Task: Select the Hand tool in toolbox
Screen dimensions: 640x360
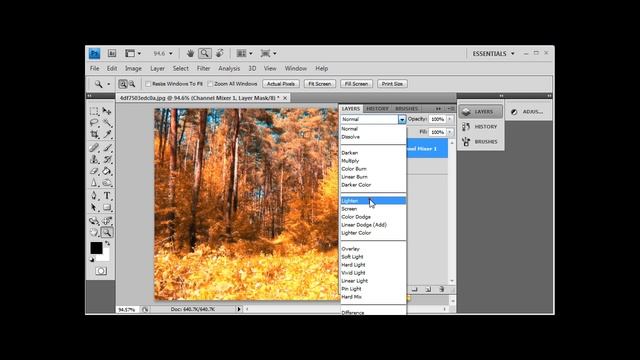Action: (x=94, y=233)
